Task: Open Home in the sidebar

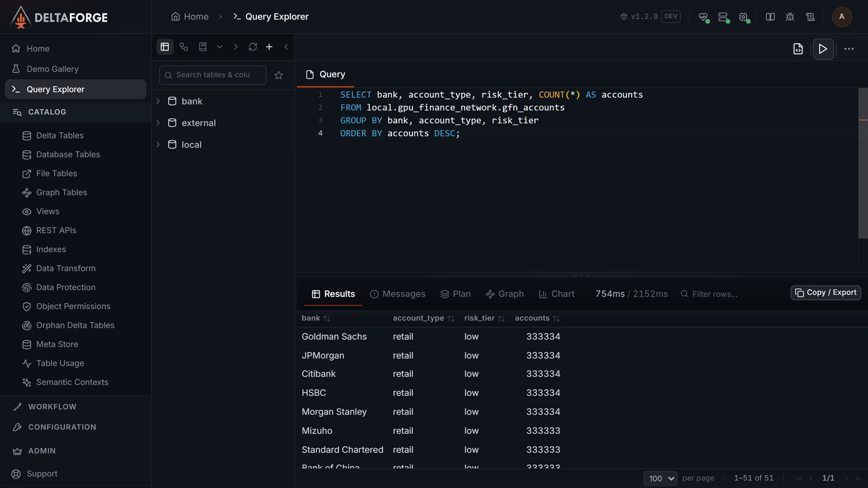Action: pyautogui.click(x=75, y=49)
